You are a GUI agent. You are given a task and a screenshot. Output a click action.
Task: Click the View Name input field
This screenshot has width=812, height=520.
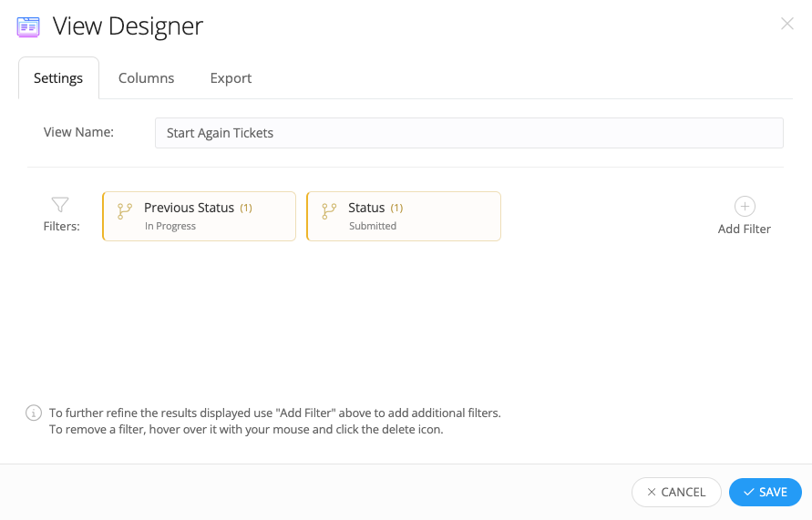(468, 133)
